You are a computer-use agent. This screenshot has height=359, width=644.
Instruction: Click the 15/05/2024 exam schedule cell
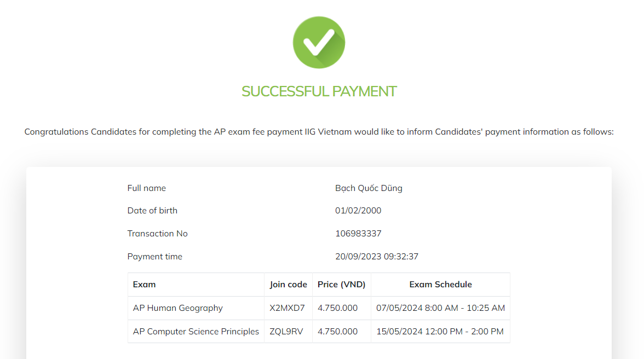pyautogui.click(x=440, y=332)
